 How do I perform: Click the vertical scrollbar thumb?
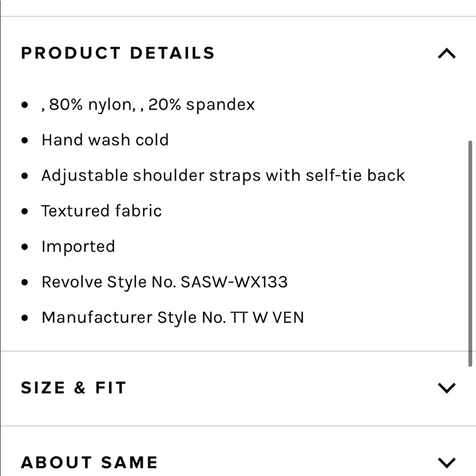tap(470, 252)
